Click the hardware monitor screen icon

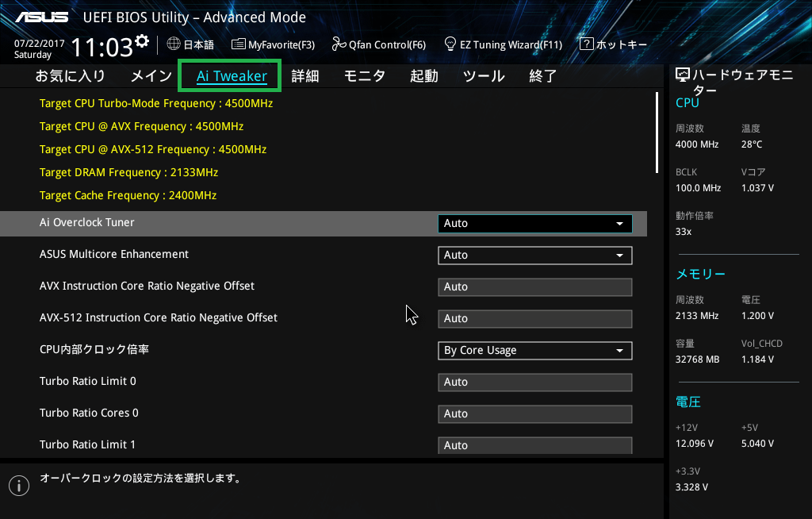(683, 75)
